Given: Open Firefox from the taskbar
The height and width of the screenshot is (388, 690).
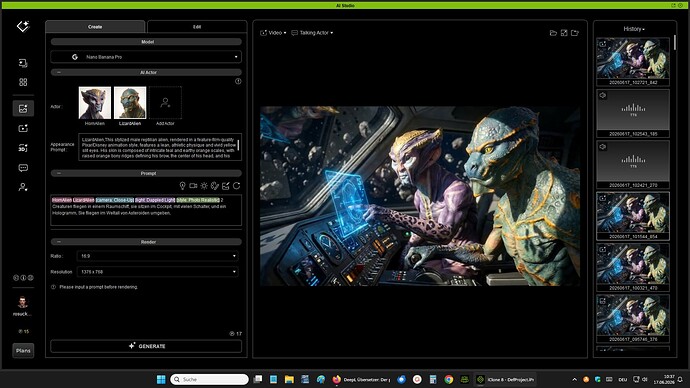Looking at the screenshot, I should [x=337, y=379].
